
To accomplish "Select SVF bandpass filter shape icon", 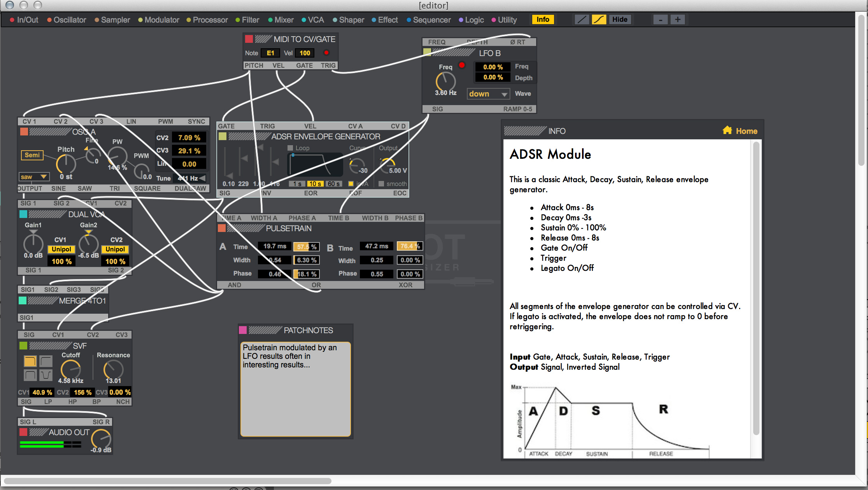I will (30, 375).
